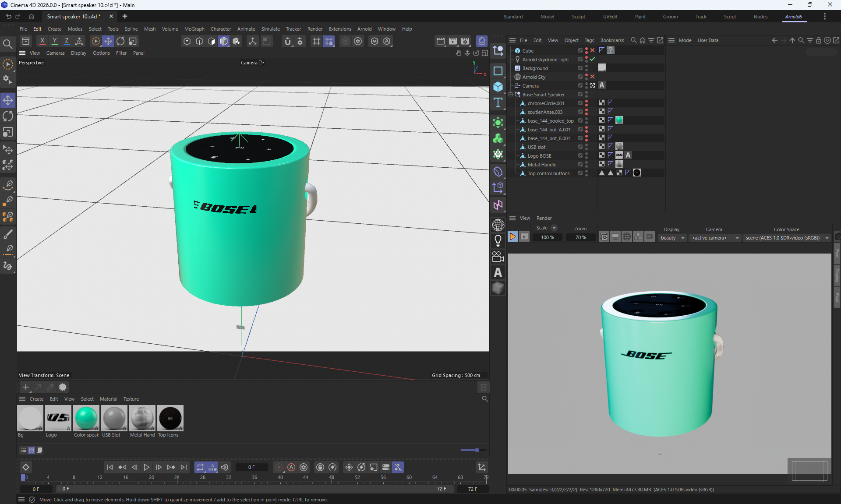Open the Render menu in Arnold viewer

click(x=544, y=218)
